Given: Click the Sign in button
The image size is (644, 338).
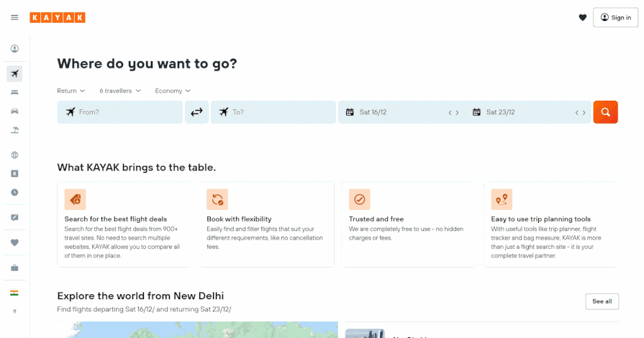Looking at the screenshot, I should 615,17.
